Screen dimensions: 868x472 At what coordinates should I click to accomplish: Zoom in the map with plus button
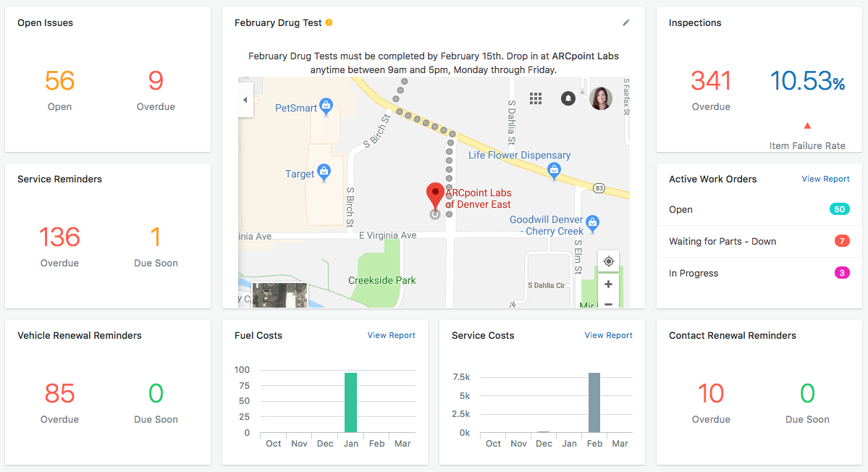608,285
